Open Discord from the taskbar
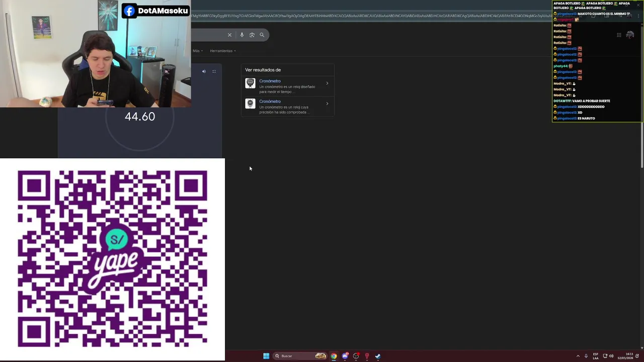Viewport: 644px width, 362px height. (345, 356)
